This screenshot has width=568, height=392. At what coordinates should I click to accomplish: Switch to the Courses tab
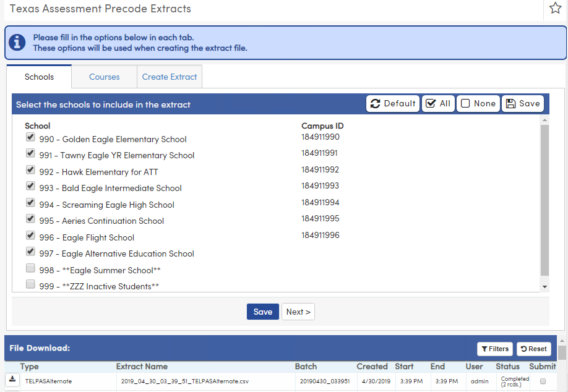point(104,77)
